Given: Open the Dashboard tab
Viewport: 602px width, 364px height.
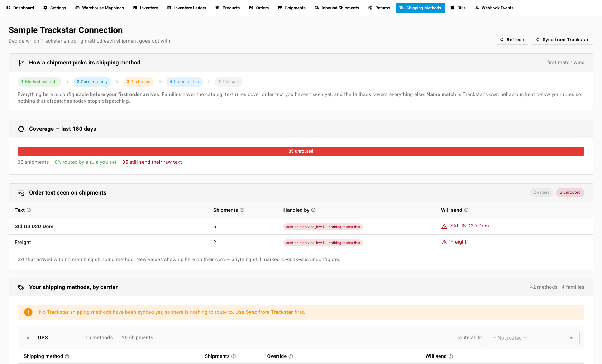Looking at the screenshot, I should tap(20, 8).
